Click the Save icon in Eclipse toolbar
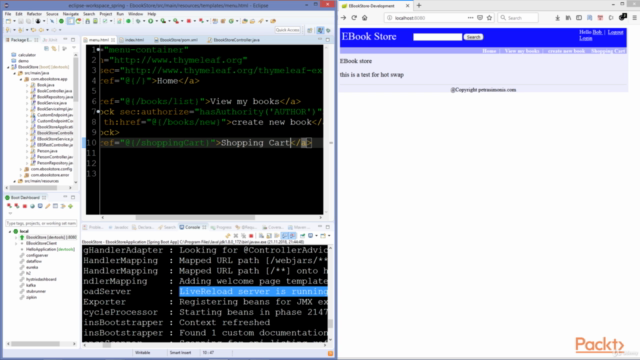Image resolution: width=640 pixels, height=360 pixels. pos(21,21)
